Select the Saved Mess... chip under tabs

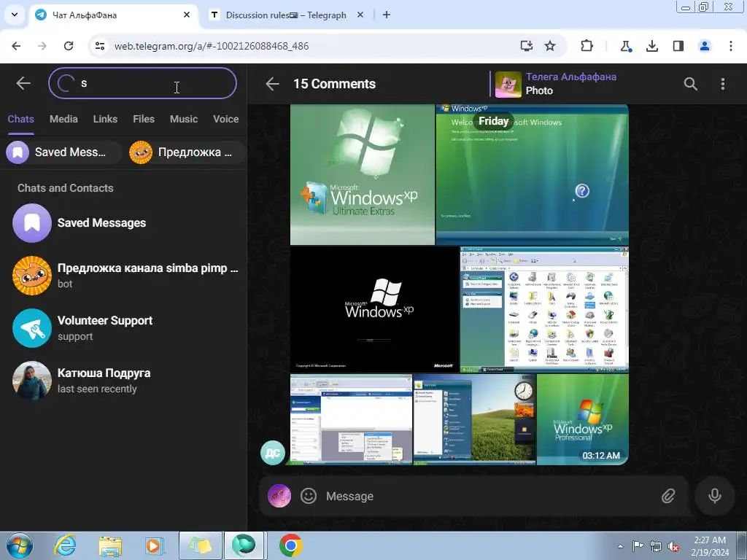click(63, 152)
